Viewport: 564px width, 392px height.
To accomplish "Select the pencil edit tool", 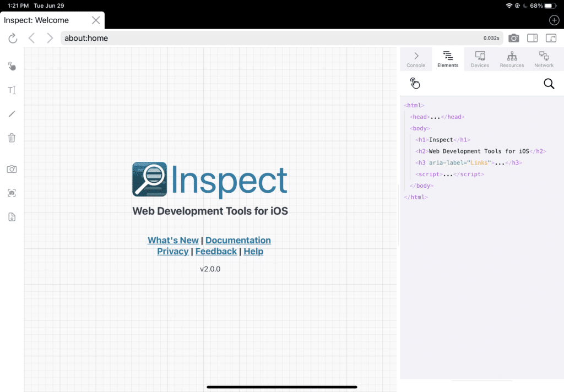I will click(x=12, y=114).
